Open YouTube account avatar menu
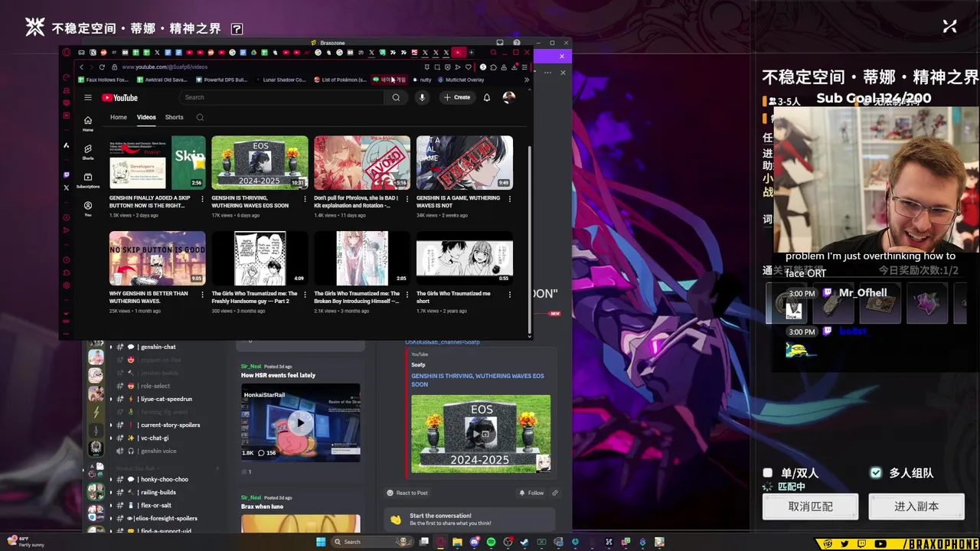Image resolution: width=980 pixels, height=551 pixels. [509, 97]
